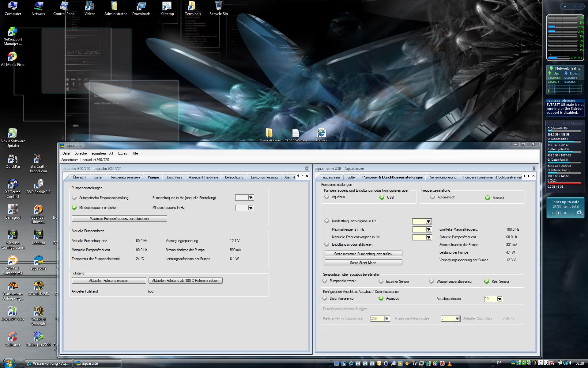This screenshot has height=368, width=588.
Task: Select the Aquabus configuration radio button
Action: [327, 197]
